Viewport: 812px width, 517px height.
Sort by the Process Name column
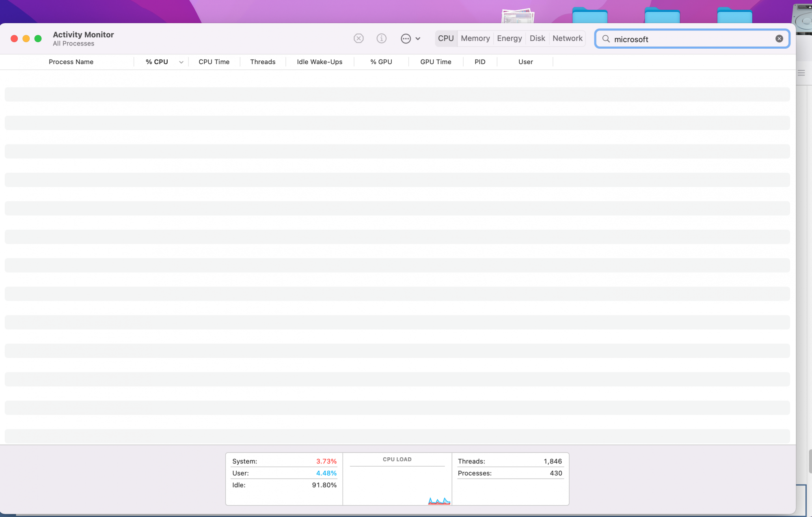[71, 62]
